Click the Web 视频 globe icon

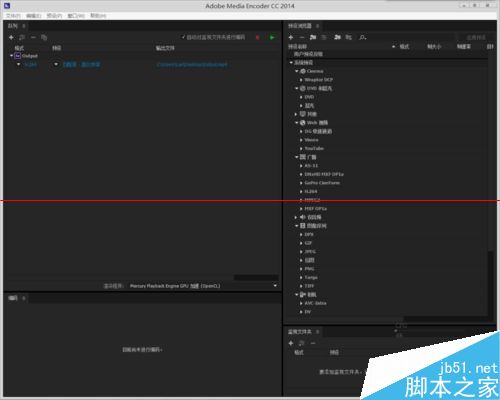pyautogui.click(x=303, y=123)
